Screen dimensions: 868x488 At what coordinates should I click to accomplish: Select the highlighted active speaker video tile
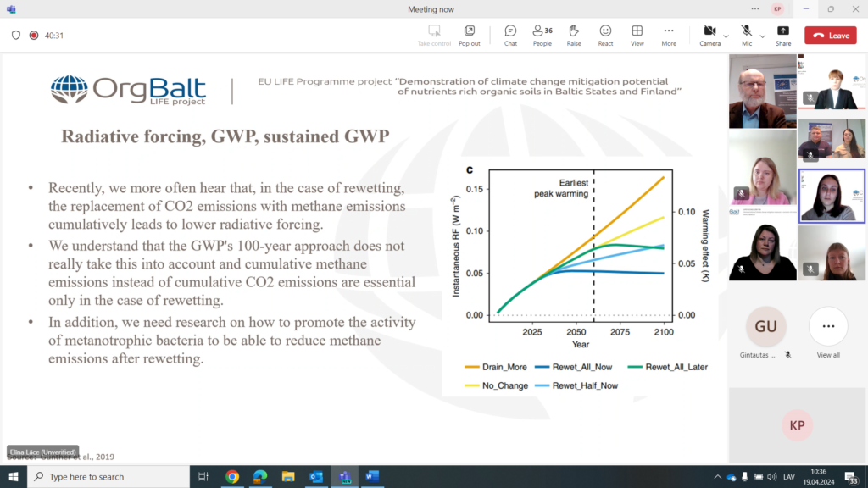[x=832, y=196]
